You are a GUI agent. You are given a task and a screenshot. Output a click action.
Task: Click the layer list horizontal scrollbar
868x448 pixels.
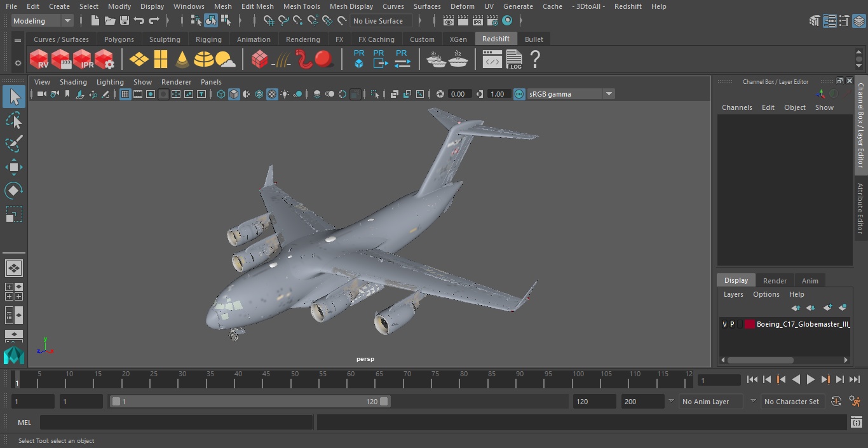click(760, 360)
